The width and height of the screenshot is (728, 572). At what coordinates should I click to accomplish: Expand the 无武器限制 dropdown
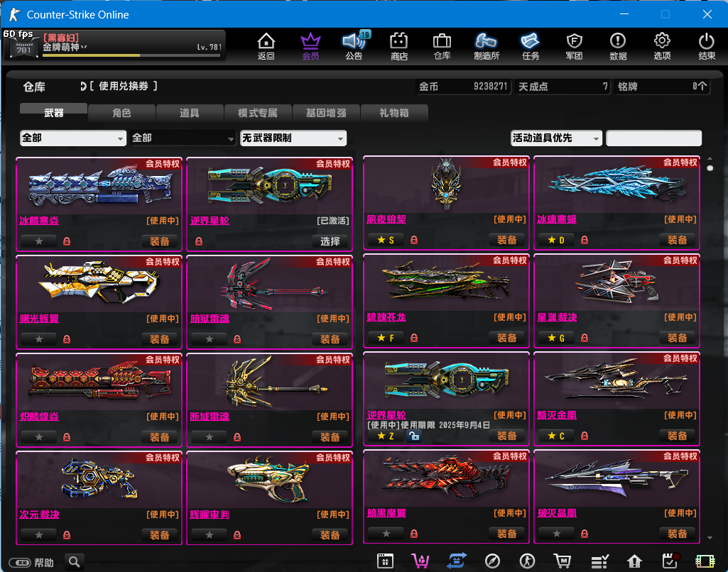point(293,138)
